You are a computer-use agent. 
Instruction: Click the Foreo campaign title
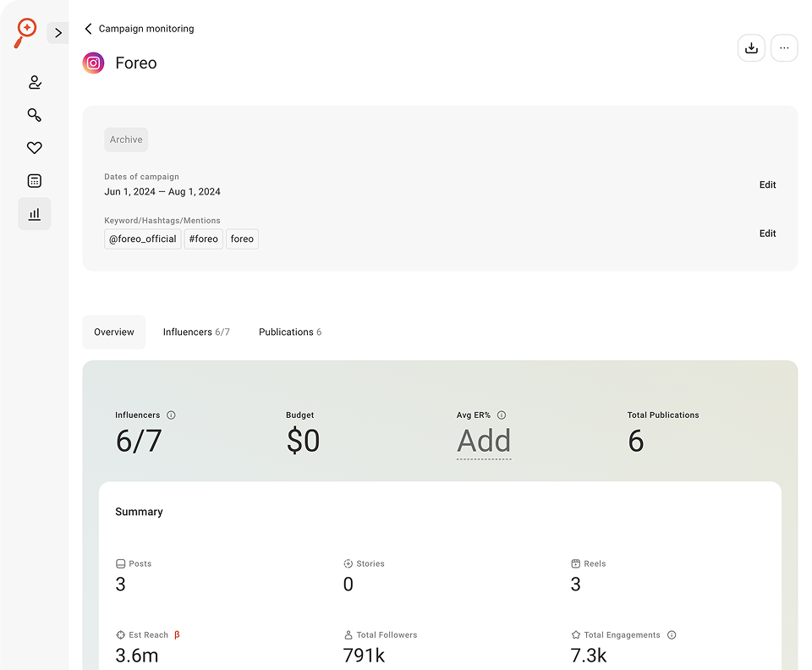pyautogui.click(x=136, y=63)
